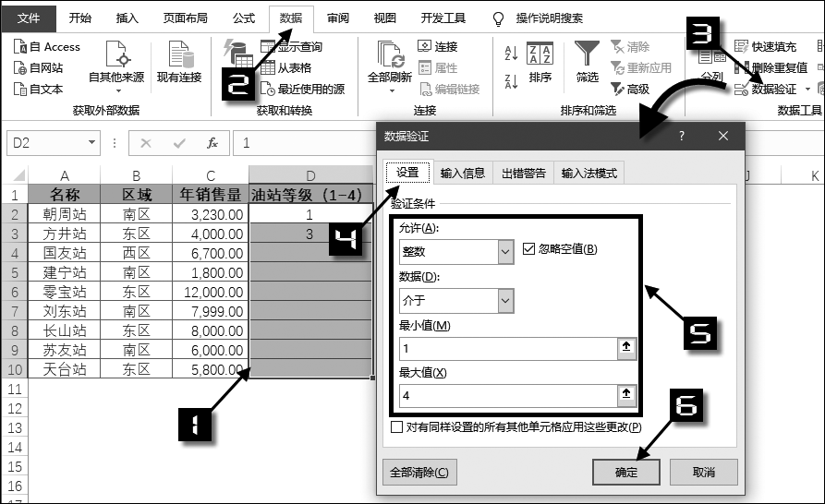
Task: Click cell containing 天台站
Action: pyautogui.click(x=64, y=369)
